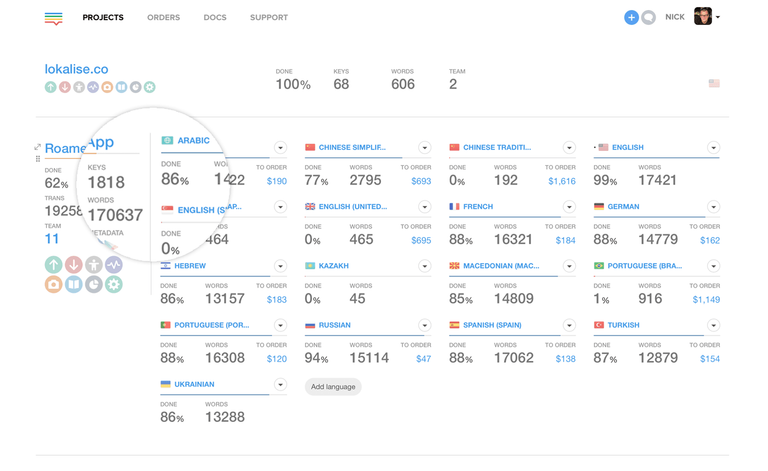
Task: Click lokalise.co project screenshots camera icon
Action: pyautogui.click(x=107, y=87)
